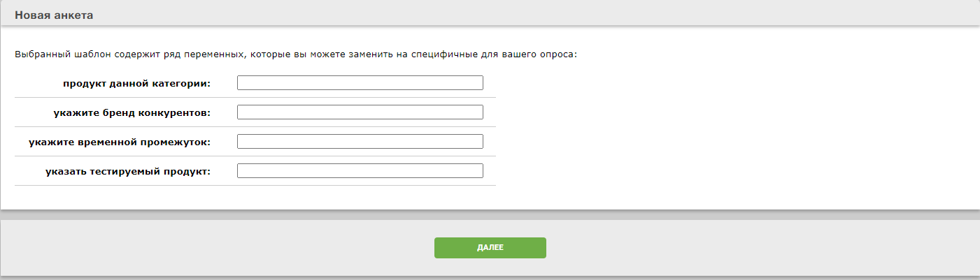Click the template variables description text

coord(295,54)
